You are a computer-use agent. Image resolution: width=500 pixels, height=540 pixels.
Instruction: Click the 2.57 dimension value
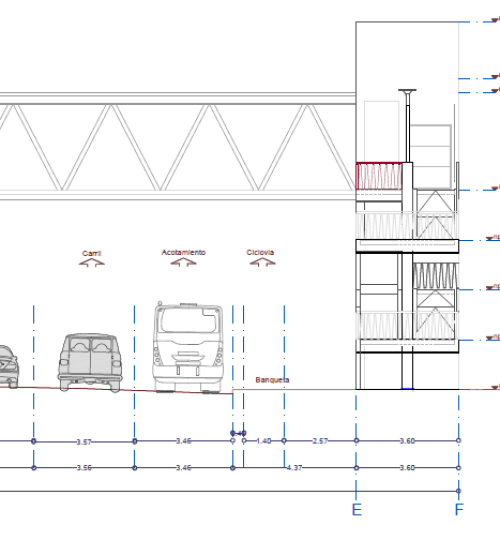[320, 441]
